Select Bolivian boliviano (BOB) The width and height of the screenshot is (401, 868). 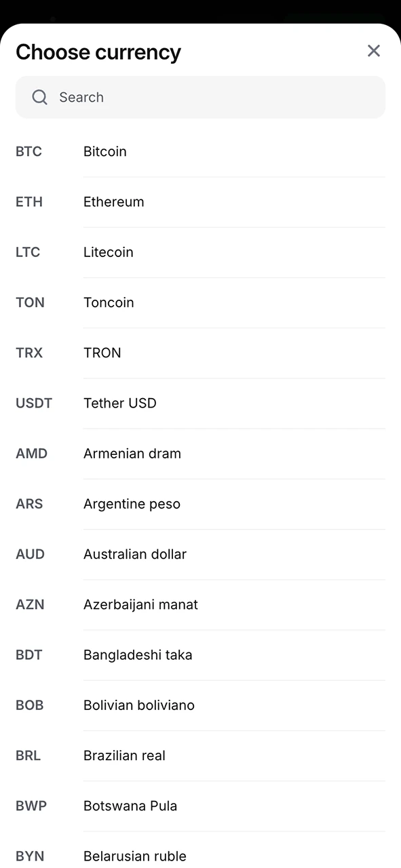(x=200, y=705)
